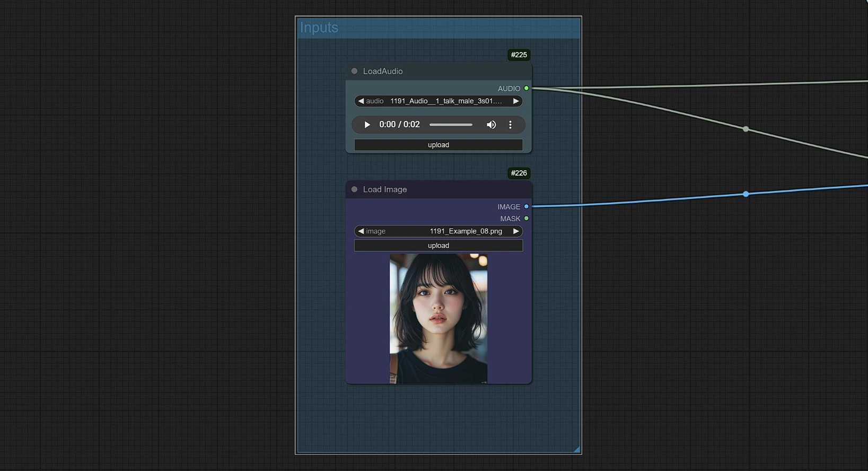Click the #226 node ID badge
The image size is (868, 471).
pos(519,173)
